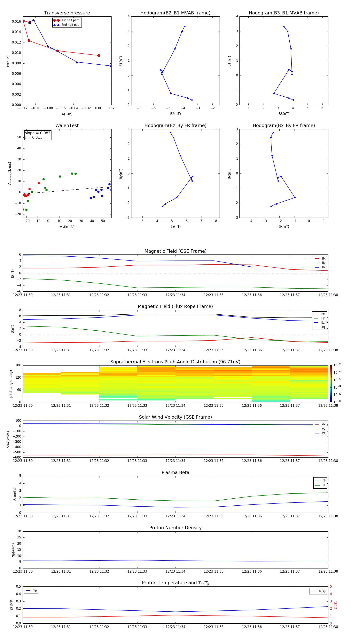Select the "1st half path" legend entry

(67, 20)
